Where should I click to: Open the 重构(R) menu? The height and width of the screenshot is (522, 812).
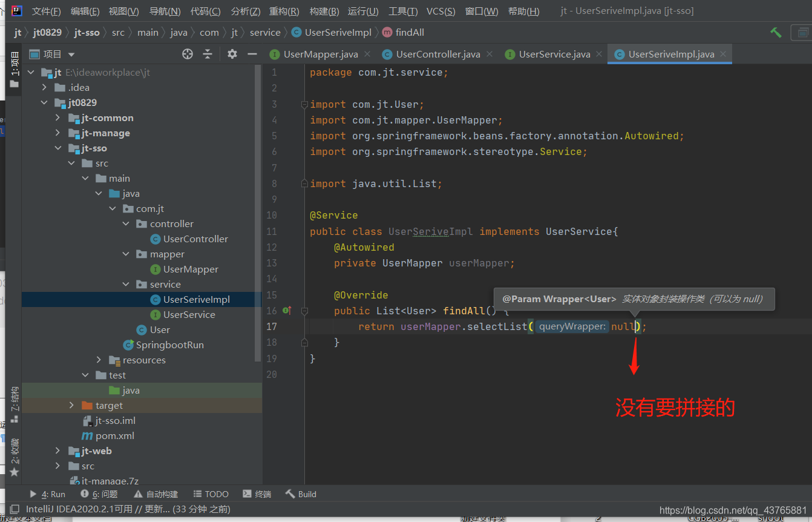pyautogui.click(x=284, y=12)
